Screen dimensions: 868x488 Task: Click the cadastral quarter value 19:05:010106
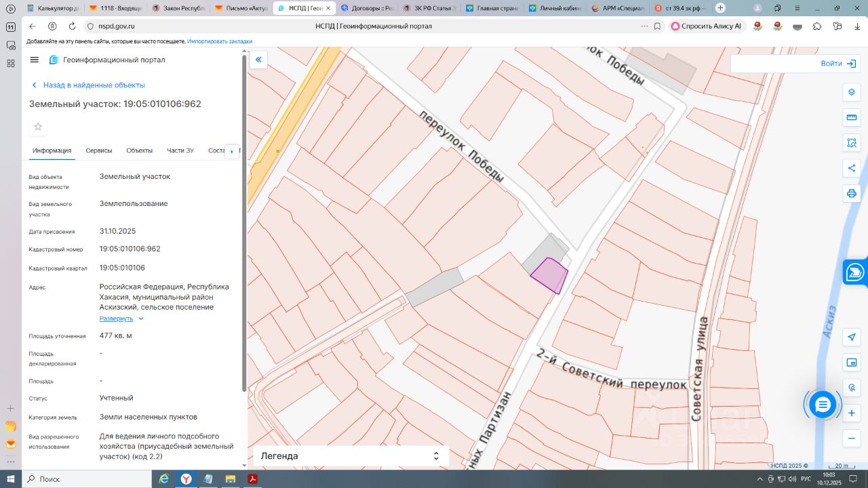point(122,268)
